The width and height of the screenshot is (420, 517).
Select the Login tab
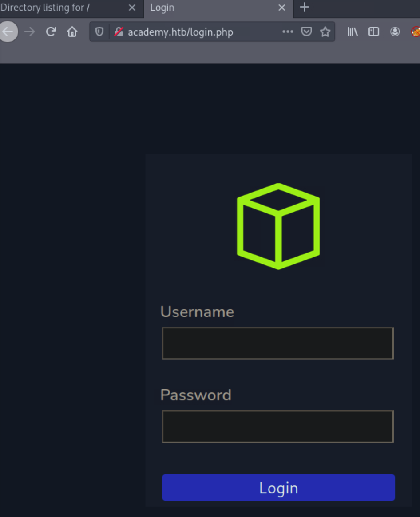pyautogui.click(x=211, y=8)
